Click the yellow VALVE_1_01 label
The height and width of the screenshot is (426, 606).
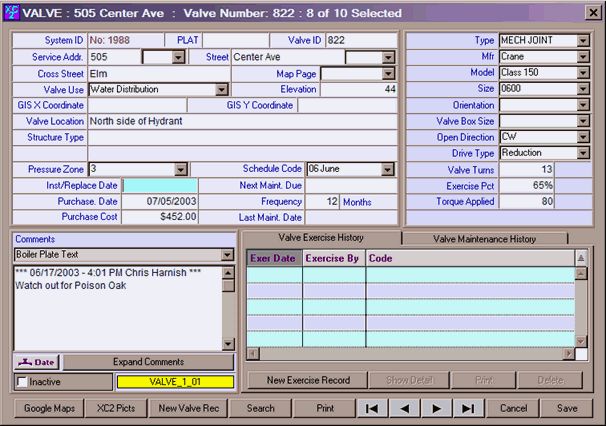coord(174,381)
